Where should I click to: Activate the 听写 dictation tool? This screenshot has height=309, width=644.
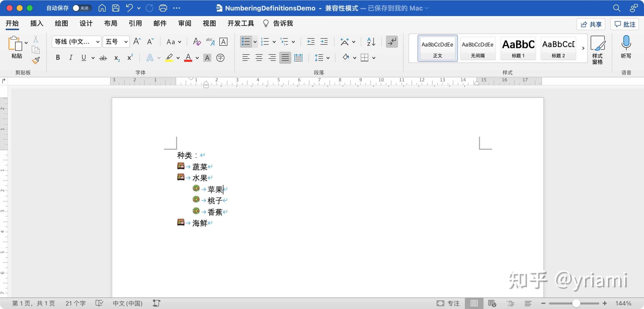(626, 48)
